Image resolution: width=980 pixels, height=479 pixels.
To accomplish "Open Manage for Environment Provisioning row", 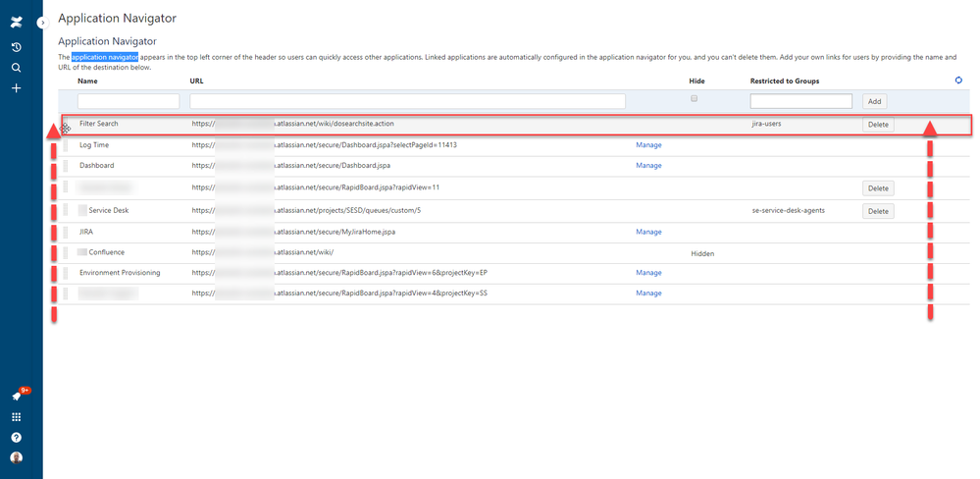I will (x=648, y=273).
